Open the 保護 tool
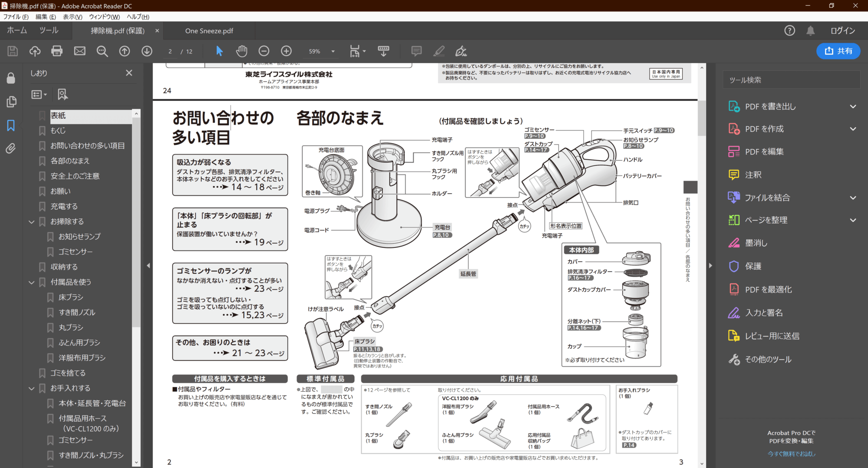The image size is (868, 468). pos(753,266)
